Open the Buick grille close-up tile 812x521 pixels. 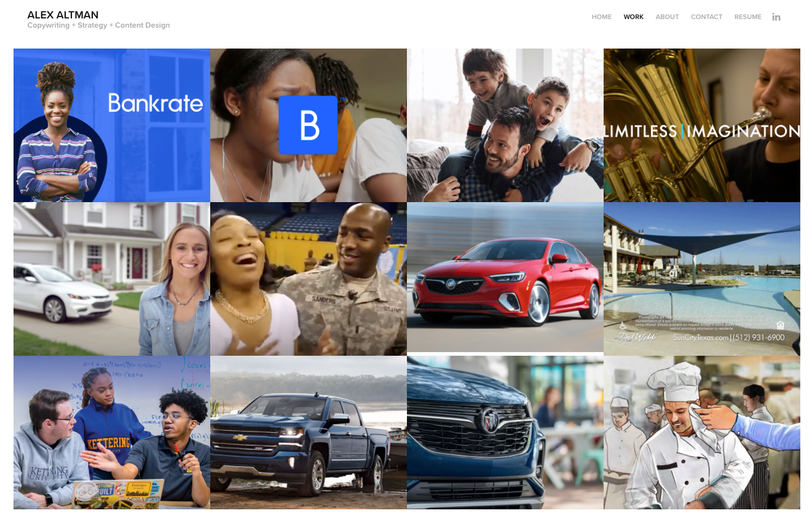coord(505,433)
